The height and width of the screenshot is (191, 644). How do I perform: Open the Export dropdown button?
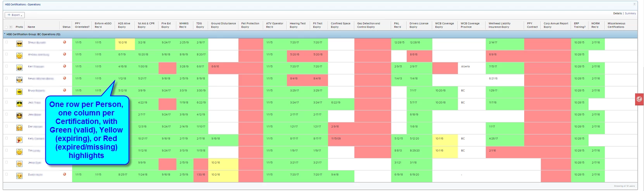click(15, 15)
